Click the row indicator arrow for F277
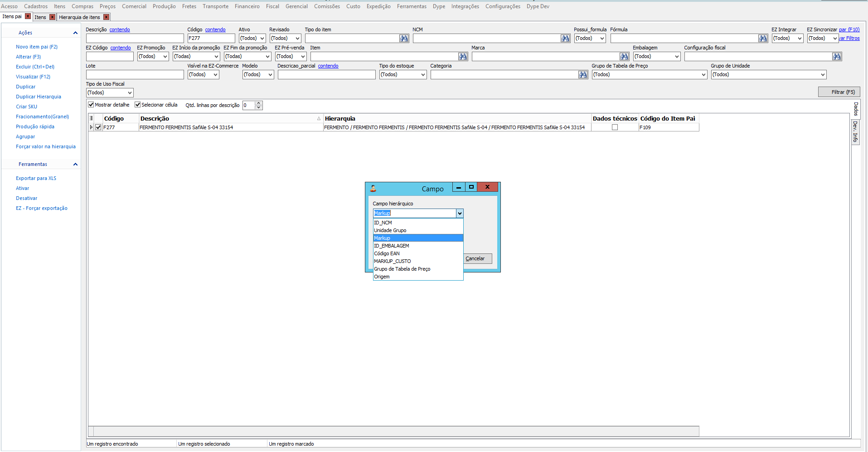 (x=91, y=127)
